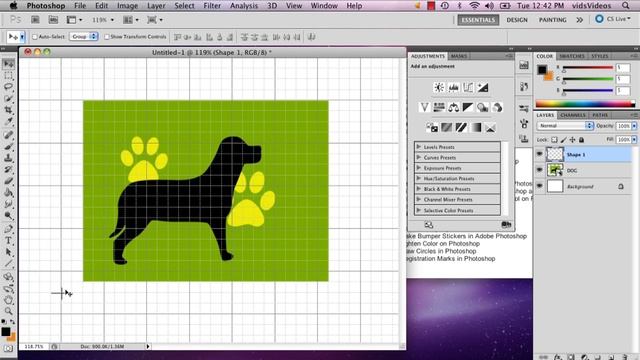Add a Brightness/Contrast adjustment
This screenshot has width=640, height=360.
pos(439,87)
